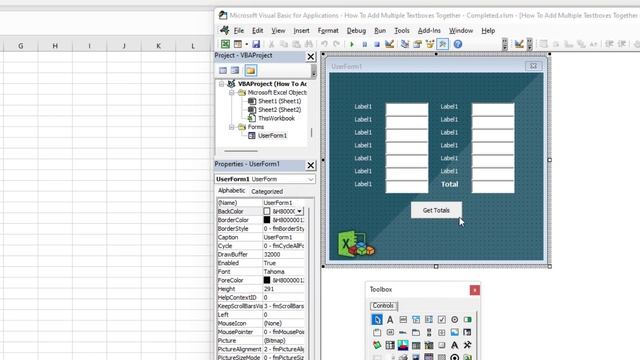The height and width of the screenshot is (360, 640).
Task: Open the Debug menu
Action: pyautogui.click(x=356, y=31)
